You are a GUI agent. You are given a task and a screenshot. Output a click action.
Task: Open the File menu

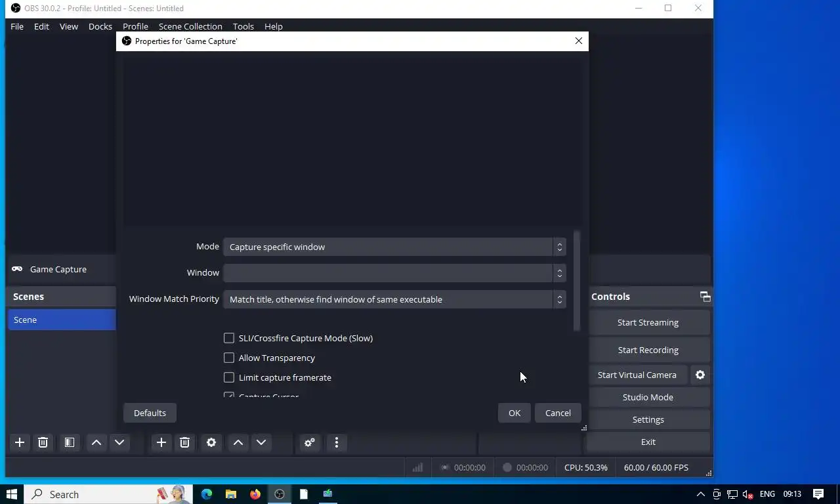pyautogui.click(x=17, y=26)
